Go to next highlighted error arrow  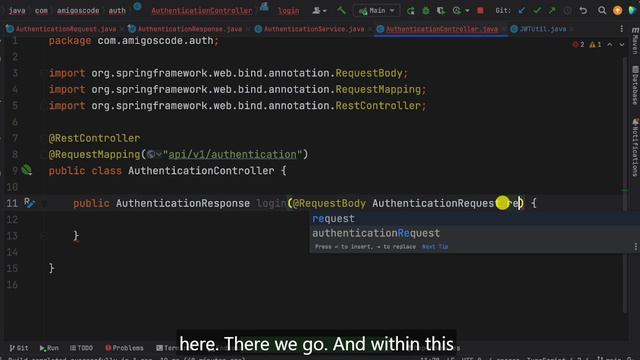(x=622, y=44)
